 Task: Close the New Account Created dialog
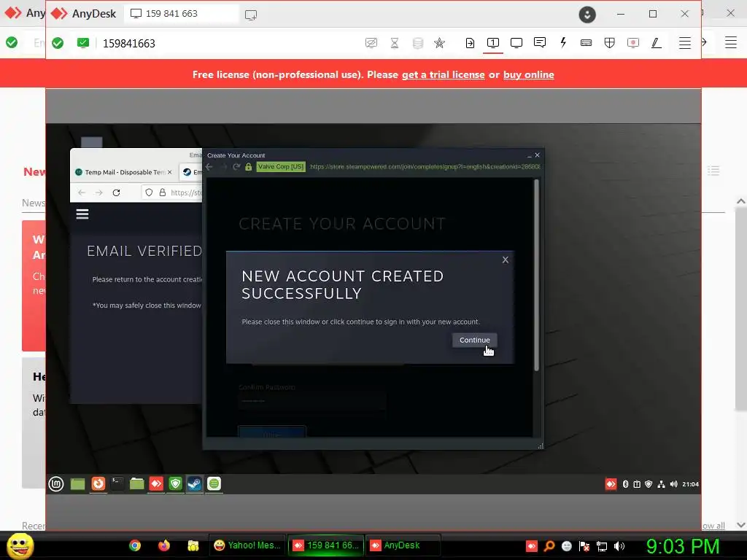point(506,260)
